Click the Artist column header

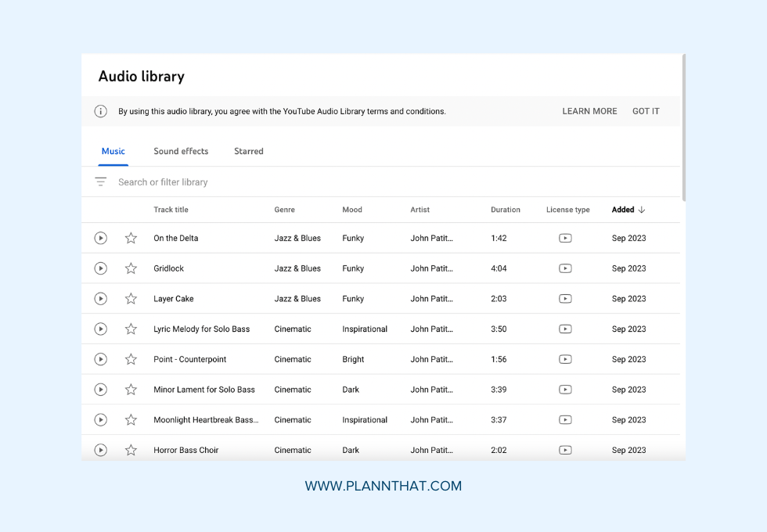tap(420, 210)
